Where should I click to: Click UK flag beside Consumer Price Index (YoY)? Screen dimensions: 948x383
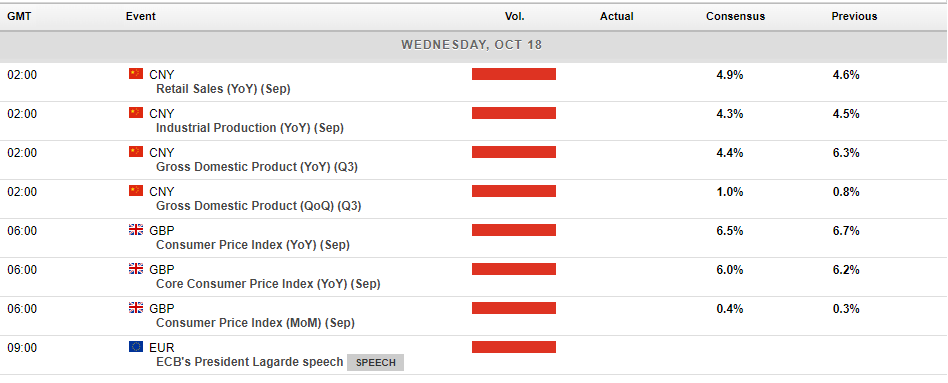136,229
